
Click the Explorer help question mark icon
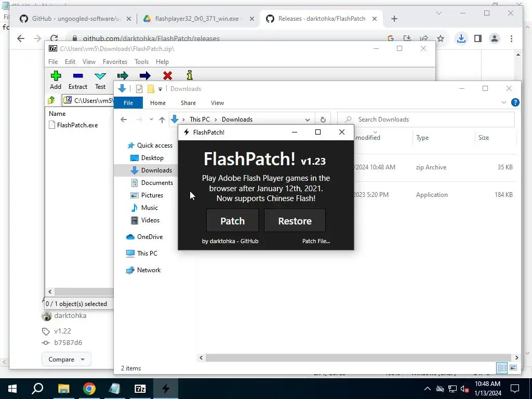point(515,102)
